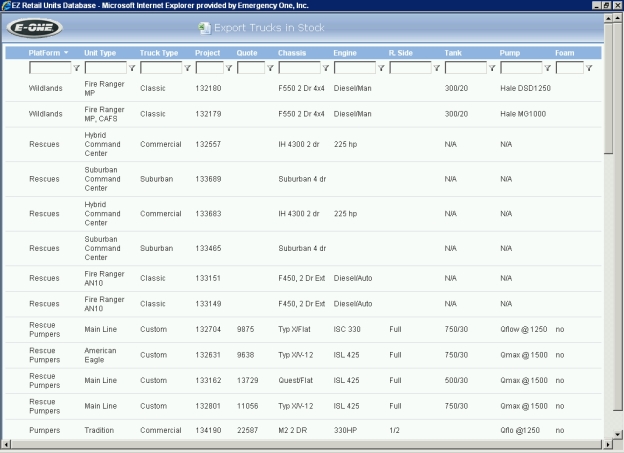Focus the Truck Type filter text box
The image size is (624, 453).
click(161, 68)
